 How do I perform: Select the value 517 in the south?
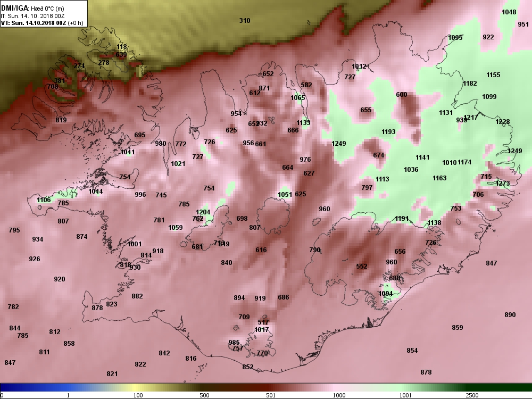pyautogui.click(x=263, y=322)
